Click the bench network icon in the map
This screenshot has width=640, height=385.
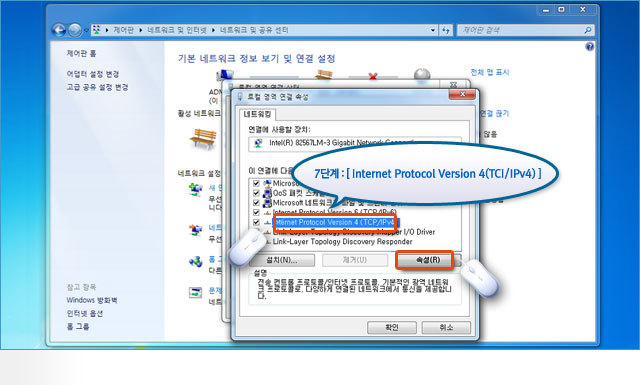coord(324,75)
